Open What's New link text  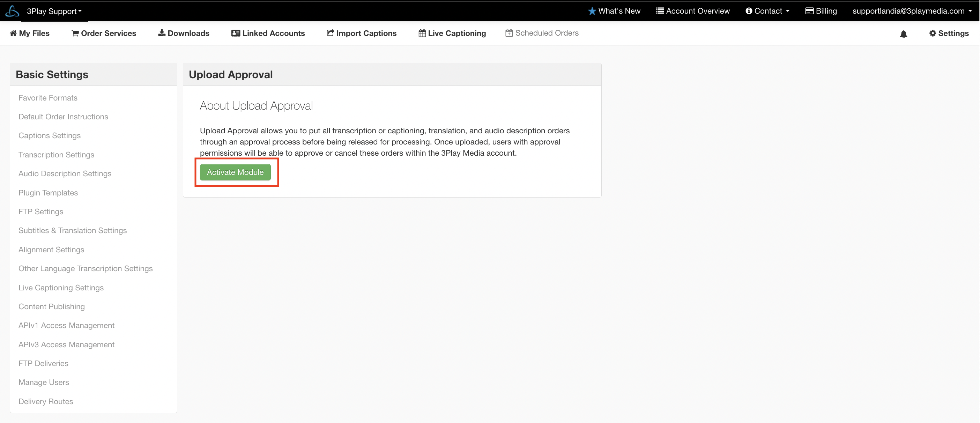(x=619, y=11)
